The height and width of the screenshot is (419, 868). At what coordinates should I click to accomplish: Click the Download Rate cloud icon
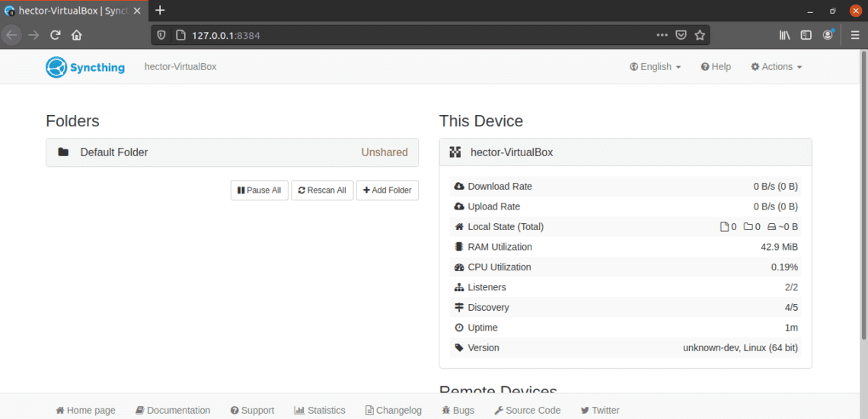458,187
